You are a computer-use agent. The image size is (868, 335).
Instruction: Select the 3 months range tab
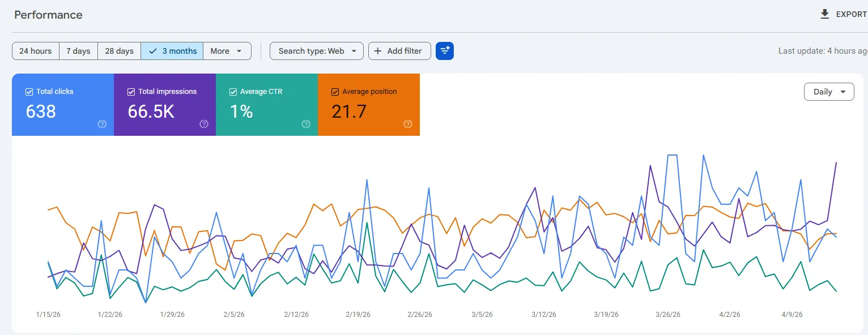pos(172,51)
